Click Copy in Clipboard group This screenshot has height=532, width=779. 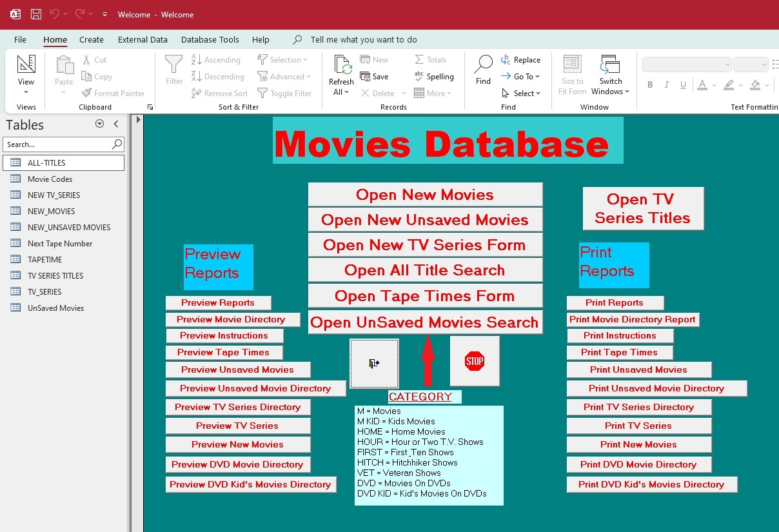[x=97, y=77]
